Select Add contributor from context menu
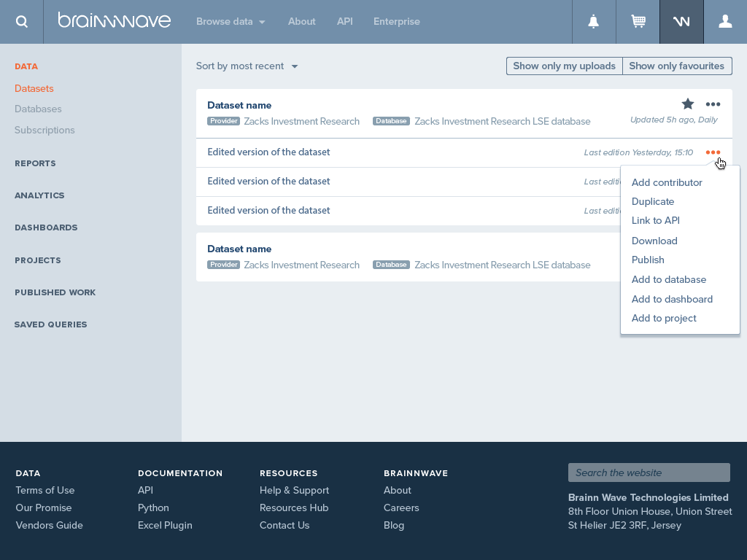The height and width of the screenshot is (560, 747). pyautogui.click(x=667, y=182)
